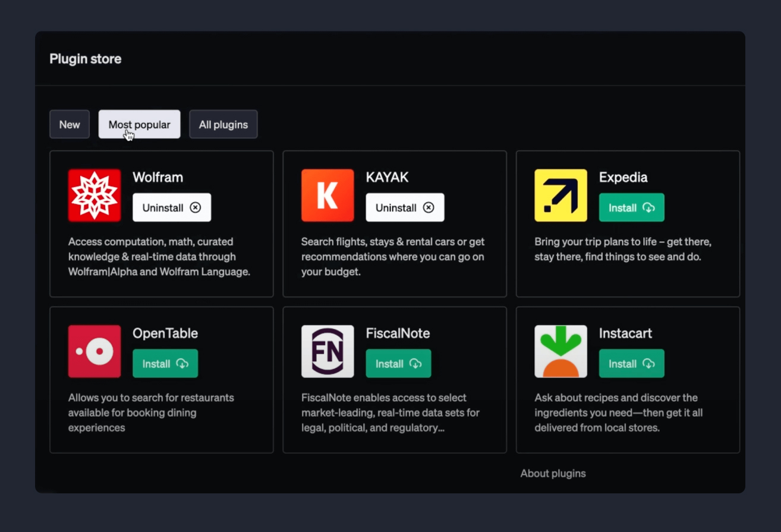Click the Instacart plugin title
This screenshot has height=532, width=781.
pyautogui.click(x=625, y=333)
